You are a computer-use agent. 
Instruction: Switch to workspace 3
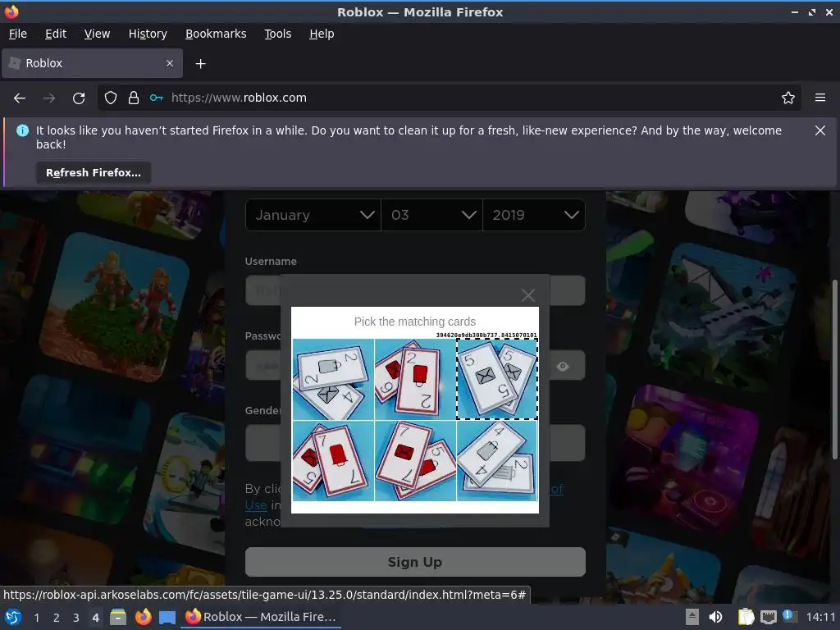click(x=76, y=618)
